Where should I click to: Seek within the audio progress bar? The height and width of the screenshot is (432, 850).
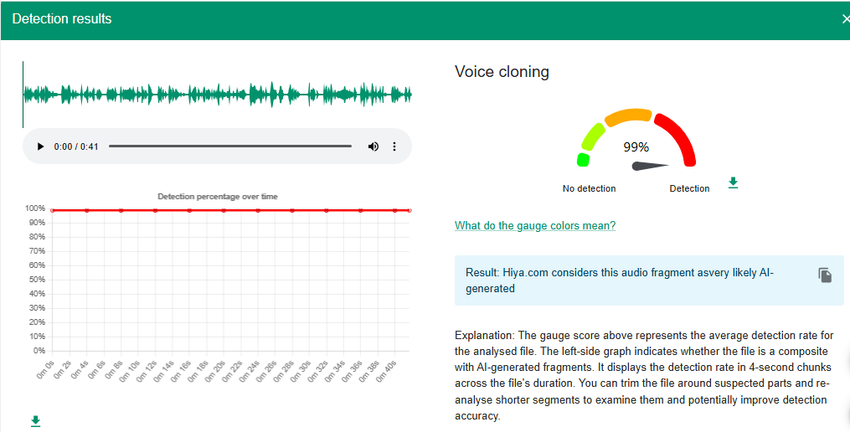tap(230, 146)
